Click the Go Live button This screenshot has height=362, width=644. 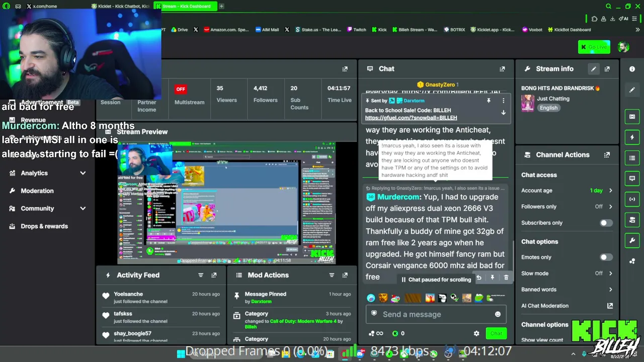pyautogui.click(x=594, y=47)
